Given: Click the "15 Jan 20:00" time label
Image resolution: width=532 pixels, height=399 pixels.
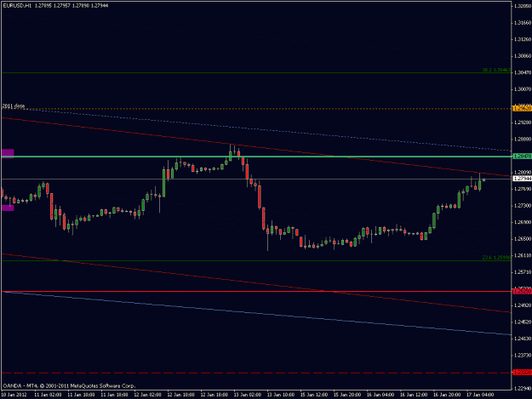Looking at the screenshot, I should [x=347, y=395].
